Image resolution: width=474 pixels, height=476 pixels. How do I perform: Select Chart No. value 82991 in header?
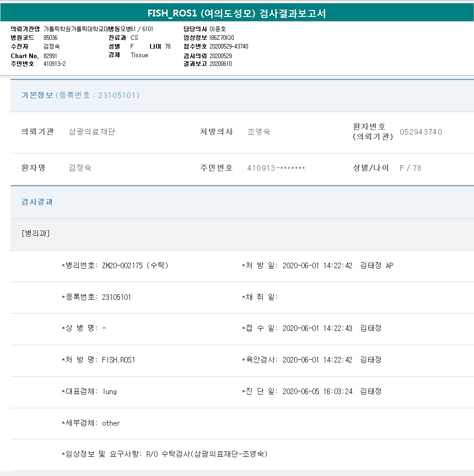click(x=50, y=56)
